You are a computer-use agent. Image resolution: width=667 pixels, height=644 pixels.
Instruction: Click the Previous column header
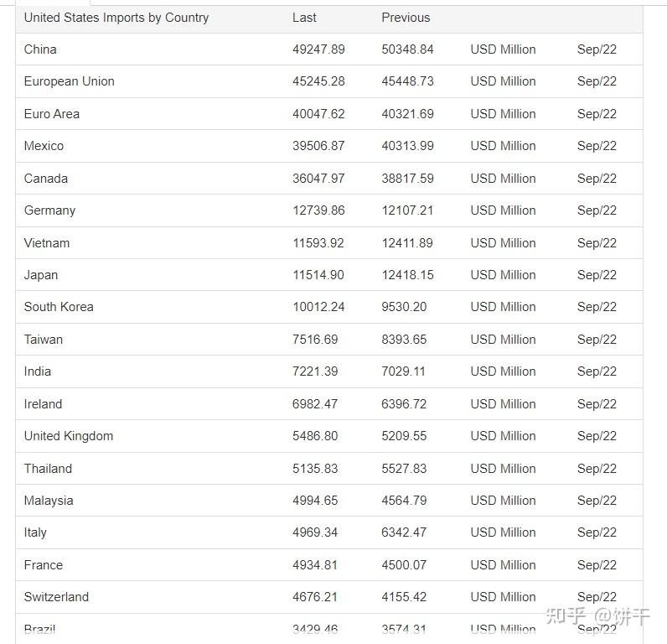(406, 18)
